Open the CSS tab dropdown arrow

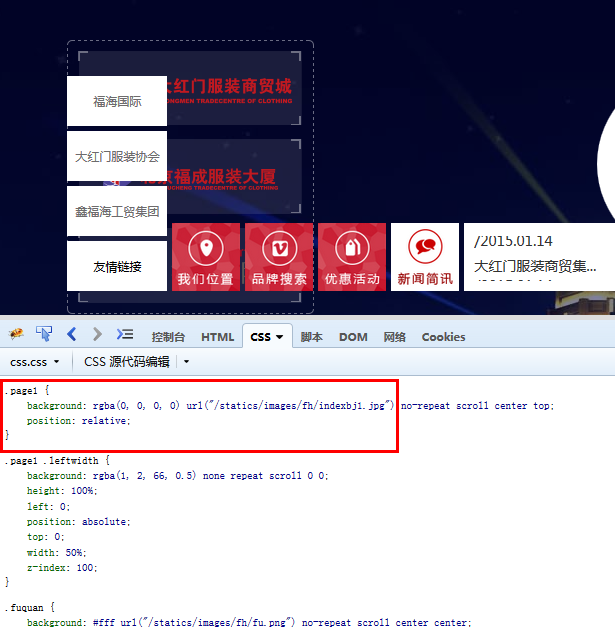[x=280, y=337]
